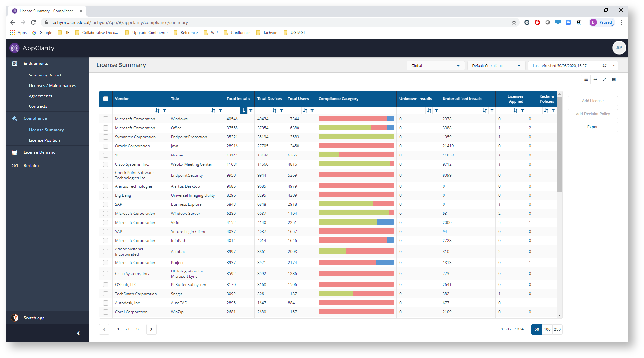644x358 pixels.
Task: Open the refresh options dropdown arrow
Action: coord(614,65)
